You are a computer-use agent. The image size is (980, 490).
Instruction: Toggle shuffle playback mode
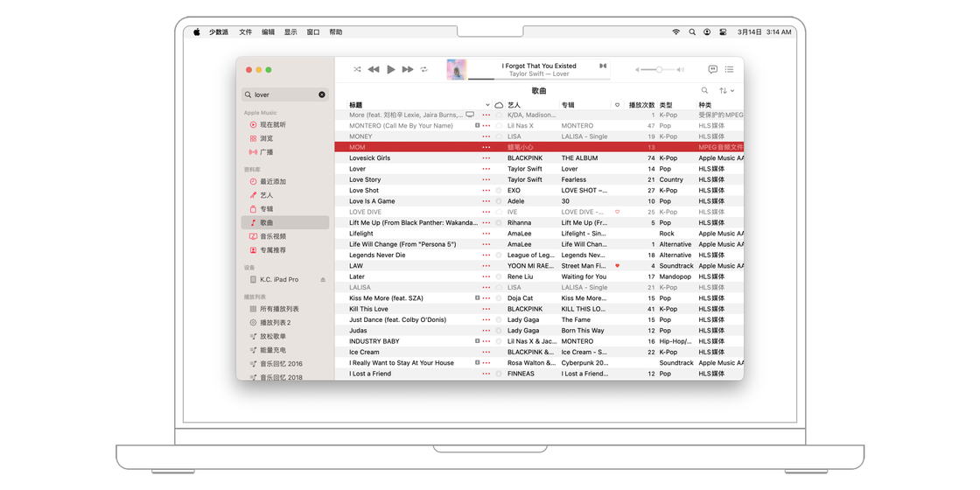coord(357,69)
